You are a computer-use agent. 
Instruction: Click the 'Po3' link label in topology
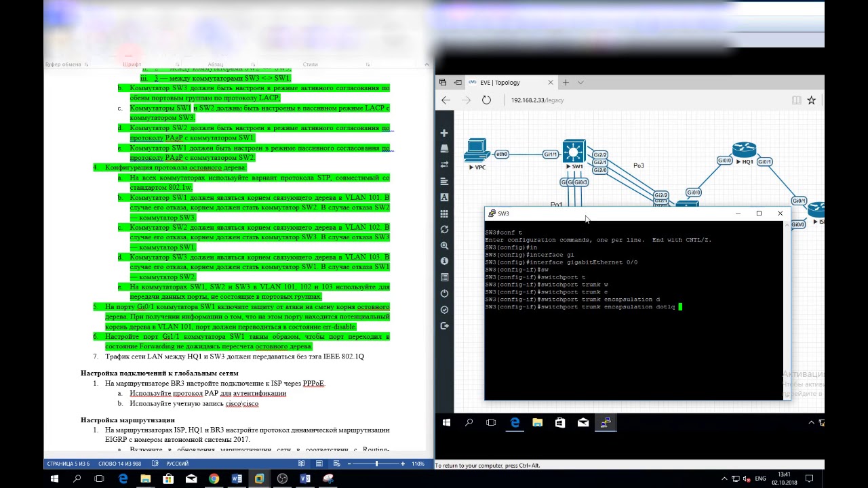[x=639, y=165]
